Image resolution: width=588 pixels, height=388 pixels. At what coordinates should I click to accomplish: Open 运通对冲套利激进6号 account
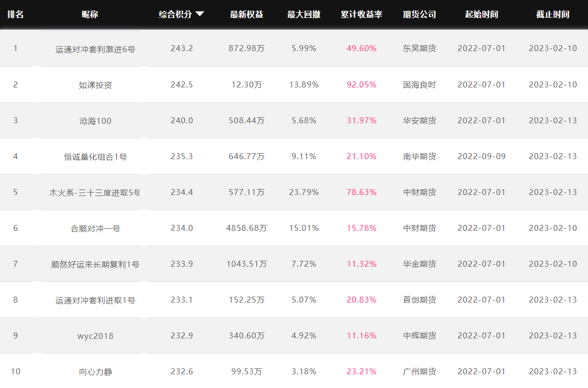95,49
